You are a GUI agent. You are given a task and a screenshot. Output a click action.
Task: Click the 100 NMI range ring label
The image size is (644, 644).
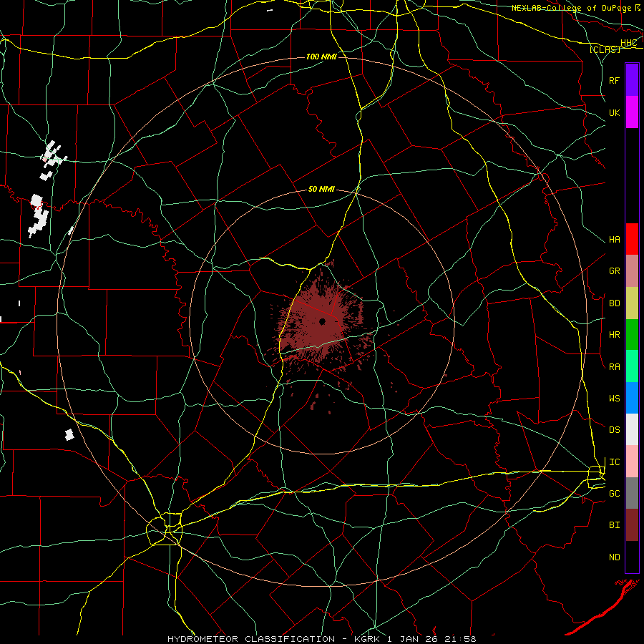coord(321,57)
